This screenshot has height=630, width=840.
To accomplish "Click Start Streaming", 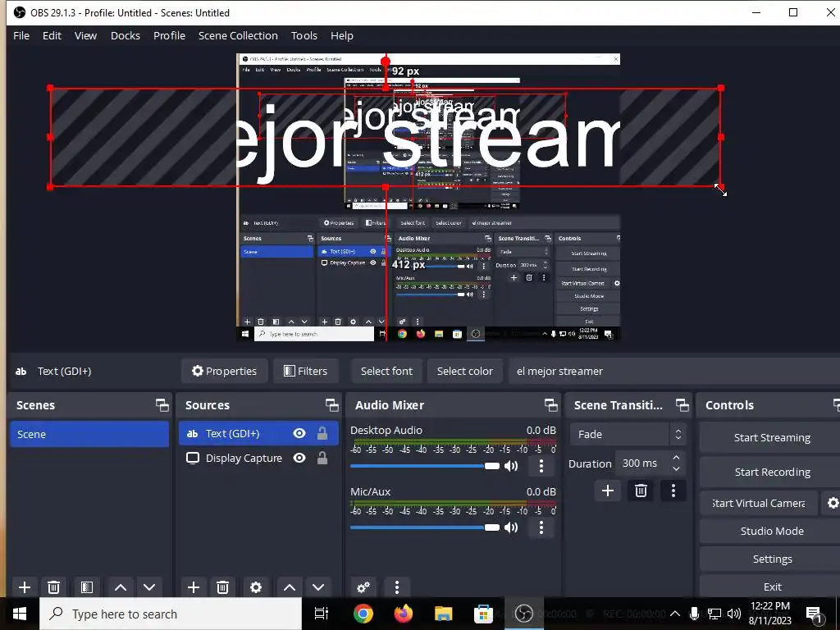I will click(771, 437).
